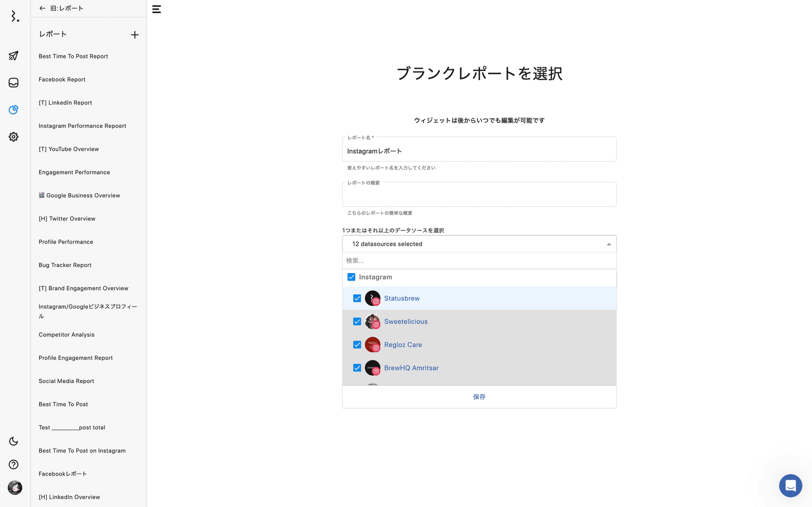Screen dimensions: 812x507
Task: Click the plus icon to add report
Action: [x=134, y=35]
